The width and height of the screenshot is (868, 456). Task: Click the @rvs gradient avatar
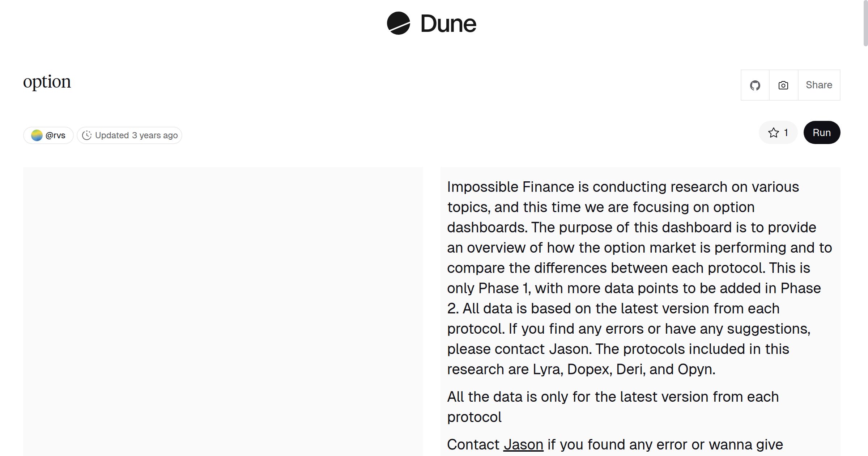coord(37,135)
